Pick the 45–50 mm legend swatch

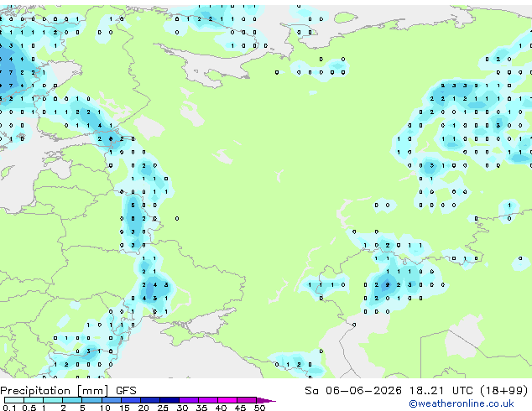tap(247, 400)
